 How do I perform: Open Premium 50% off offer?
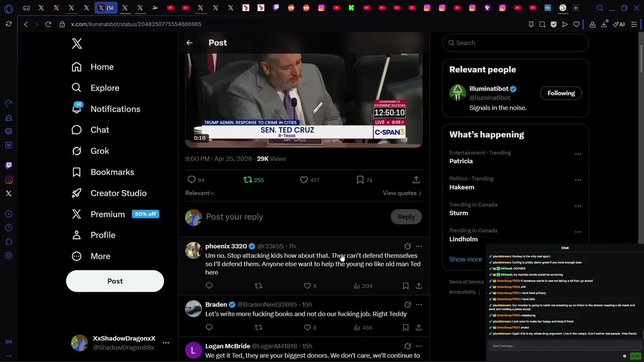point(115,214)
